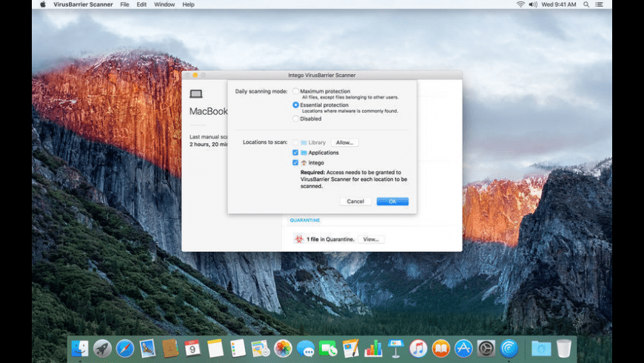Open Finder from the dock
The width and height of the screenshot is (644, 363).
coord(80,349)
